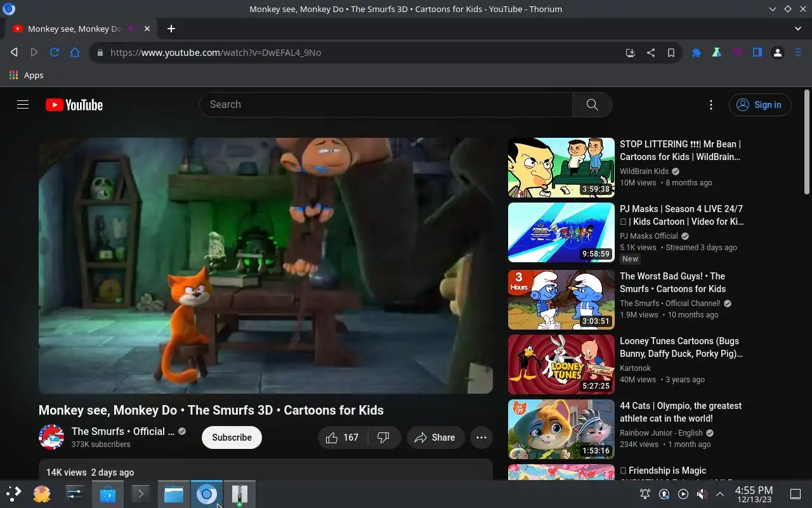Open System Settings sliders in taskbar
The image size is (812, 508).
(75, 494)
